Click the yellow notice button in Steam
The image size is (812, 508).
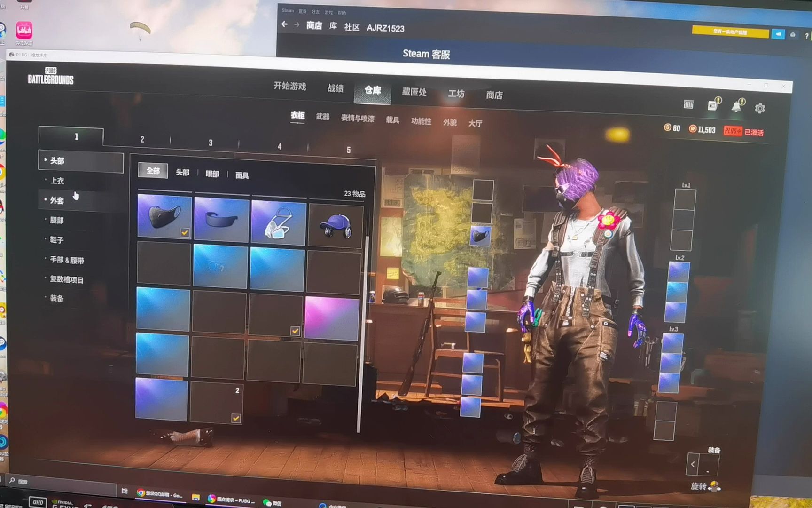click(x=730, y=32)
